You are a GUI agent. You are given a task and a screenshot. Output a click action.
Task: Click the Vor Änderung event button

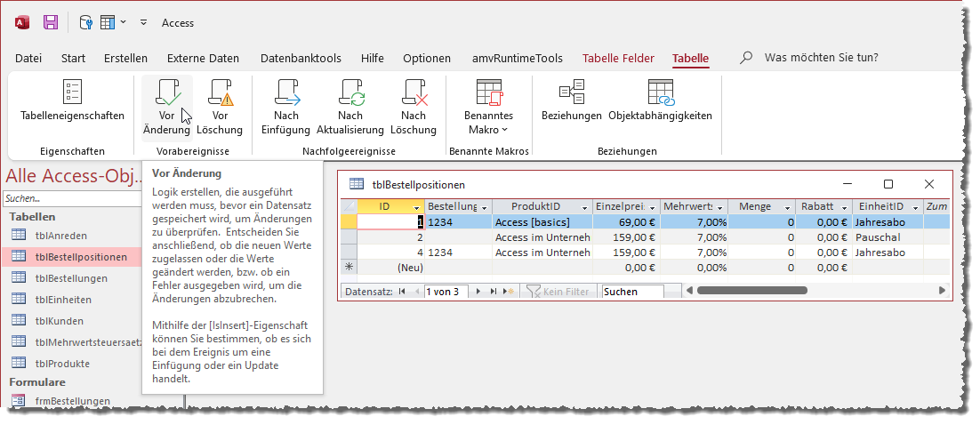click(x=166, y=108)
